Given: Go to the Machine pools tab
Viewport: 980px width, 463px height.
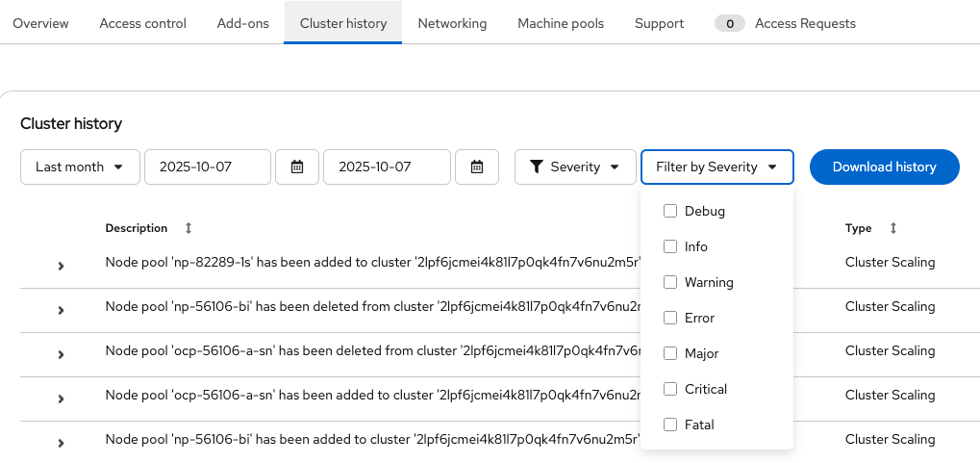Looking at the screenshot, I should click(x=561, y=23).
